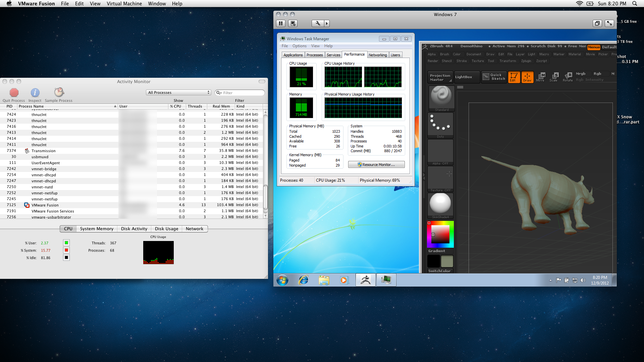Click the Resource Monitor button
Viewport: 644px width, 362px height.
pyautogui.click(x=376, y=165)
